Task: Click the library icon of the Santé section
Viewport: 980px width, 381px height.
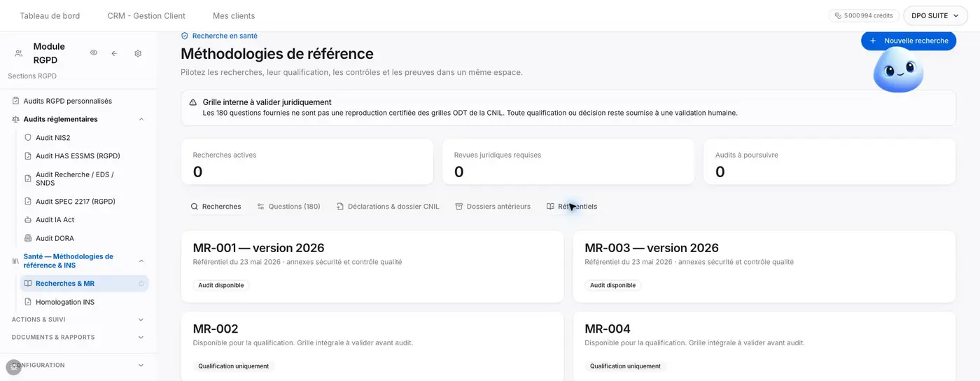Action: [x=15, y=261]
